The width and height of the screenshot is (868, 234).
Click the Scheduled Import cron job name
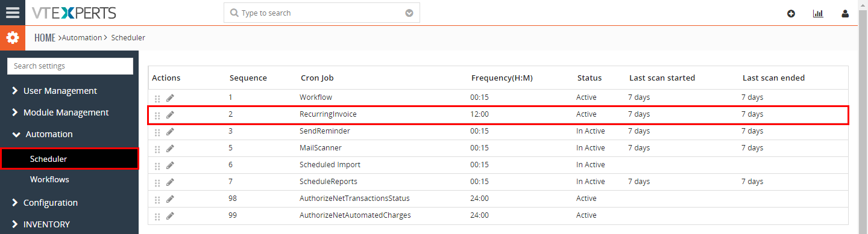330,164
